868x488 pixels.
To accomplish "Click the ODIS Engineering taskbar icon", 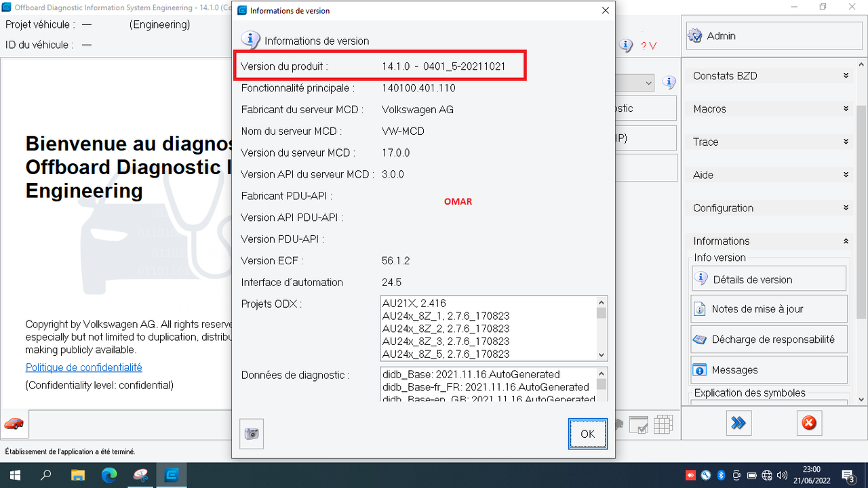I will click(172, 475).
